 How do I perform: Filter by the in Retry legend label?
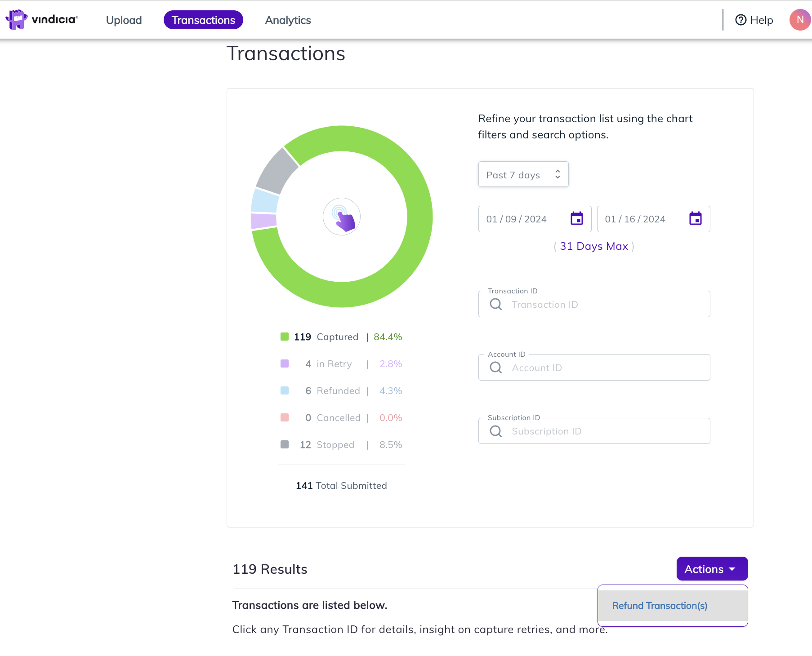334,364
